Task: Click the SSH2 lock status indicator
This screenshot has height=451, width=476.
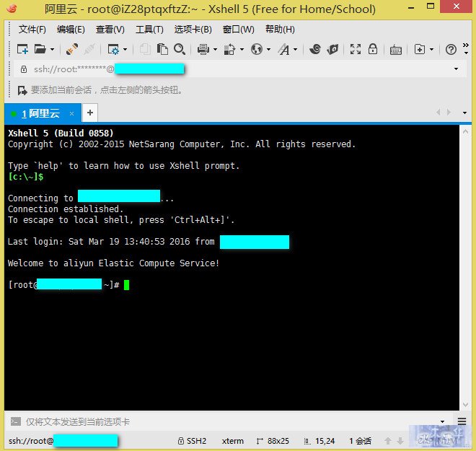Action: pos(192,441)
